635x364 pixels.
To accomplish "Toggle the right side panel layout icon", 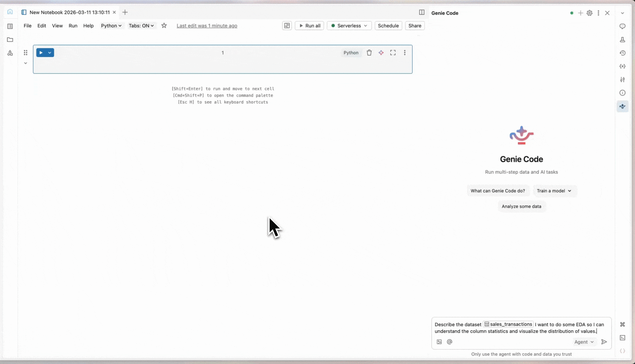I will tap(422, 12).
